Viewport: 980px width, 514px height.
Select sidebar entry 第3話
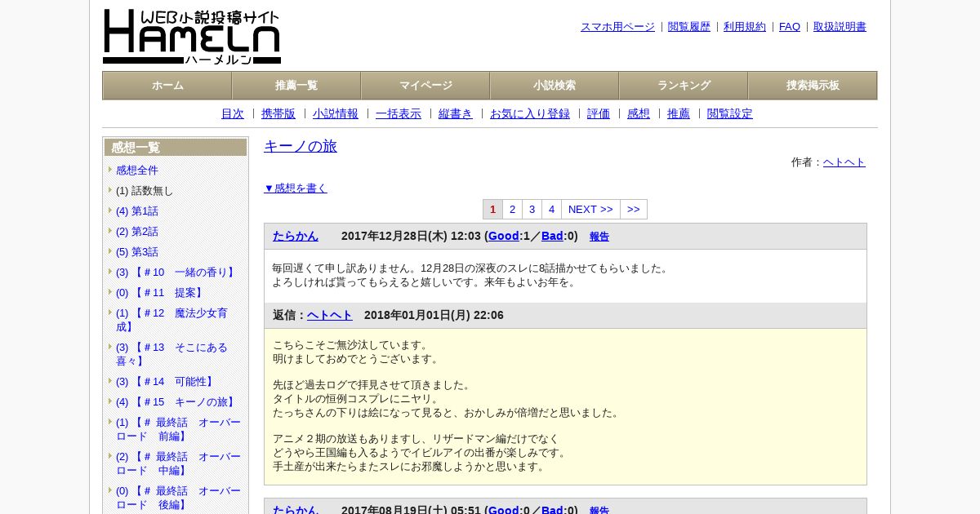137,251
